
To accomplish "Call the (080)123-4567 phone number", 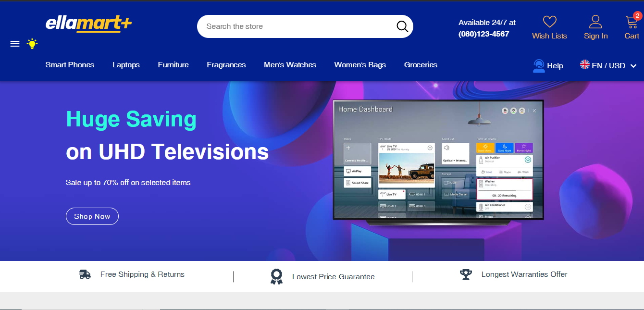I will point(483,34).
